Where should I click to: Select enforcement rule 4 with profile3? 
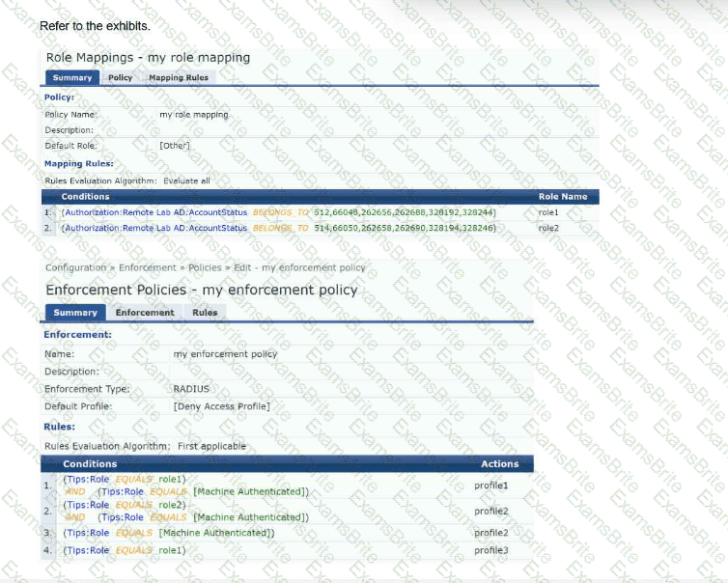pos(287,550)
